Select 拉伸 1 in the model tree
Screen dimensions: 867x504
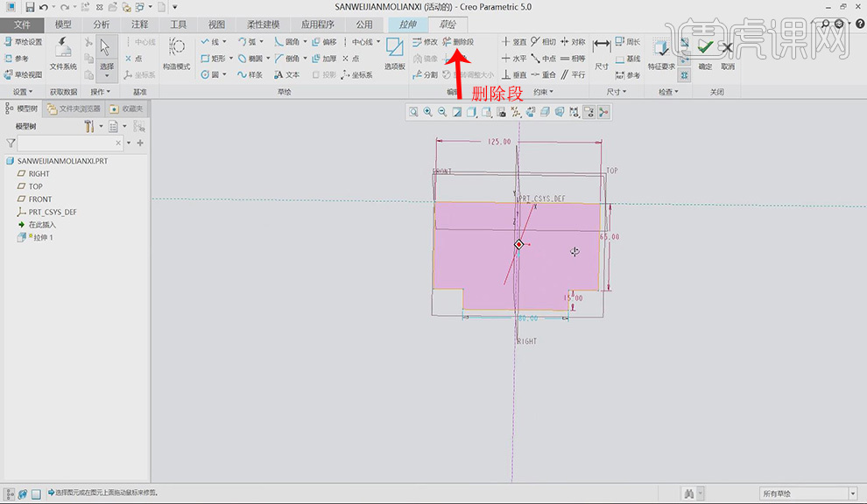click(x=46, y=237)
